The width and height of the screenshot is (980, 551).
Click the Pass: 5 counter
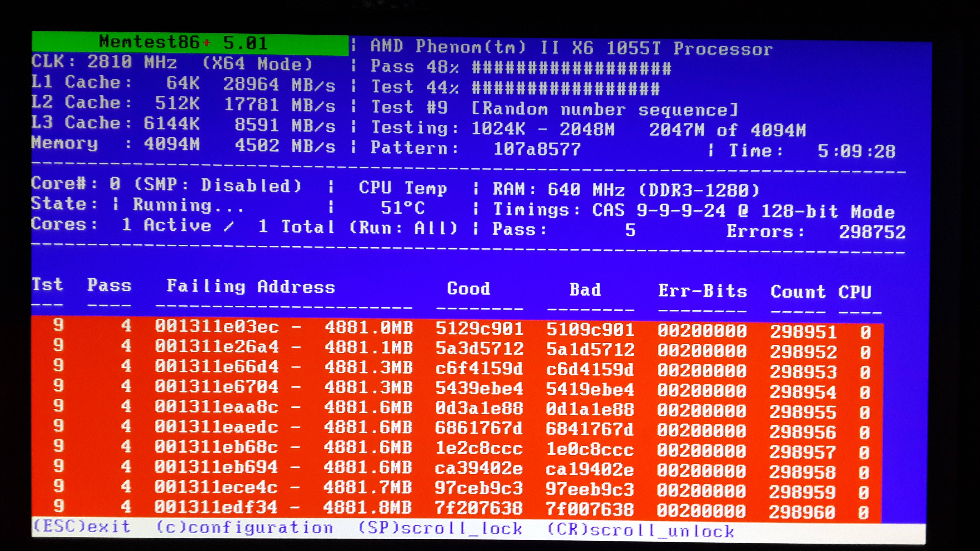click(x=564, y=230)
